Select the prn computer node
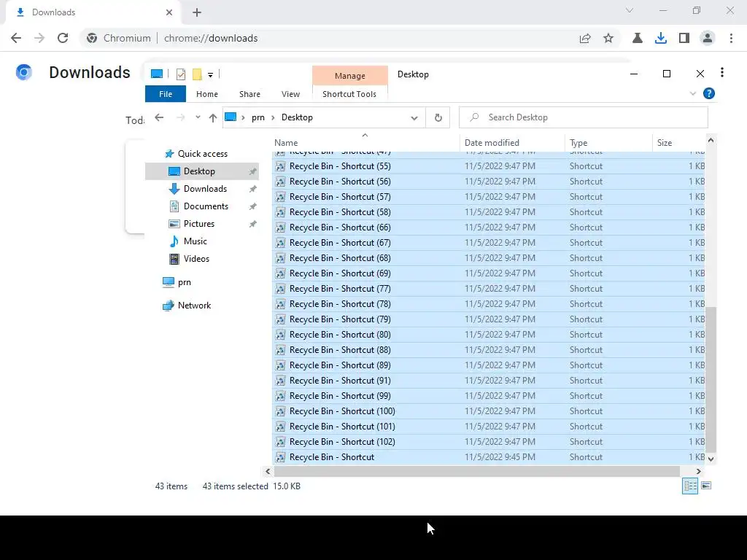 click(184, 282)
